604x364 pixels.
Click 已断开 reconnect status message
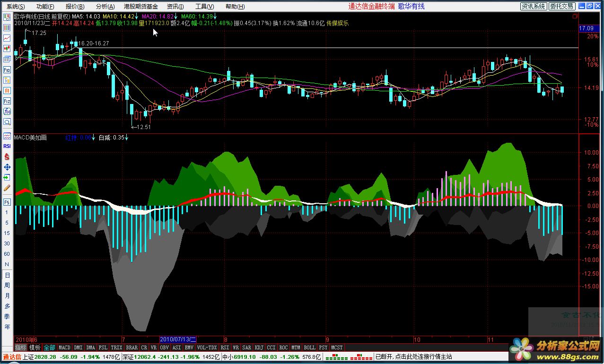coord(413,357)
